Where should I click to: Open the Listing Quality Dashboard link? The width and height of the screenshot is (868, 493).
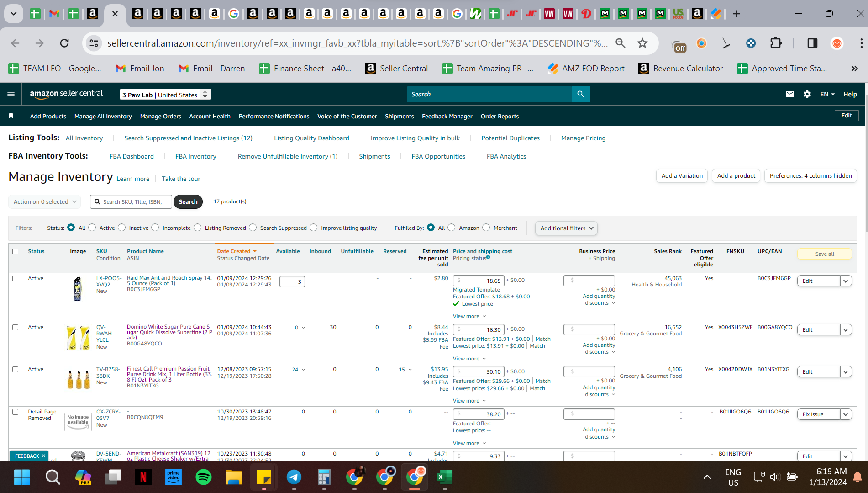(x=311, y=138)
